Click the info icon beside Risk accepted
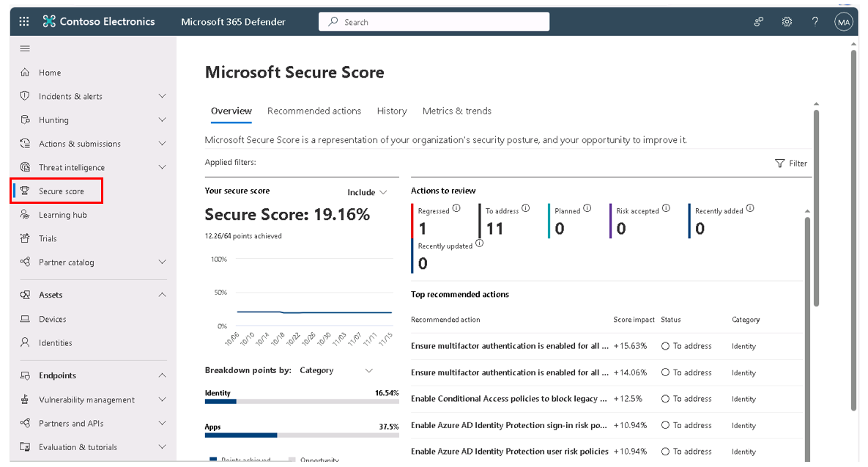This screenshot has width=868, height=467. [x=666, y=209]
